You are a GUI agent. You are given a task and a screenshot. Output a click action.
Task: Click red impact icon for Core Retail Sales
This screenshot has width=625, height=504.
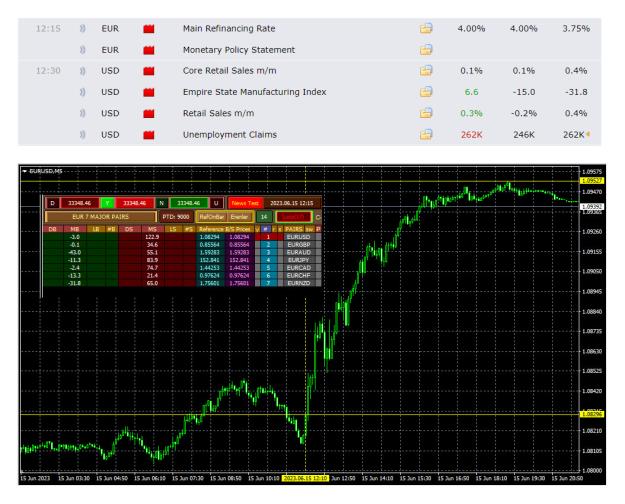point(149,71)
